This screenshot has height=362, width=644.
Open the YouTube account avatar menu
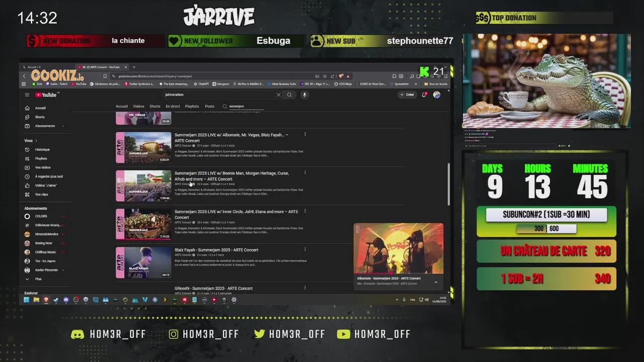(x=437, y=95)
